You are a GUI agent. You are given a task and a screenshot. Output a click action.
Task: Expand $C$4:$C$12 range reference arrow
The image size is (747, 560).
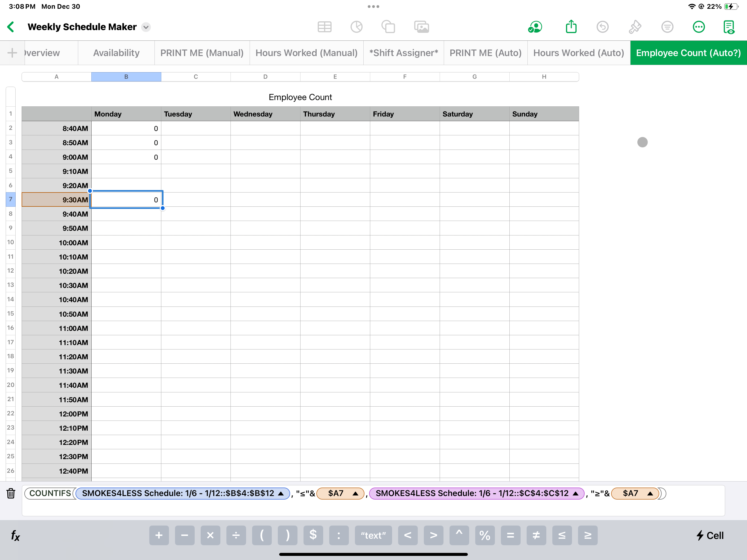point(576,494)
